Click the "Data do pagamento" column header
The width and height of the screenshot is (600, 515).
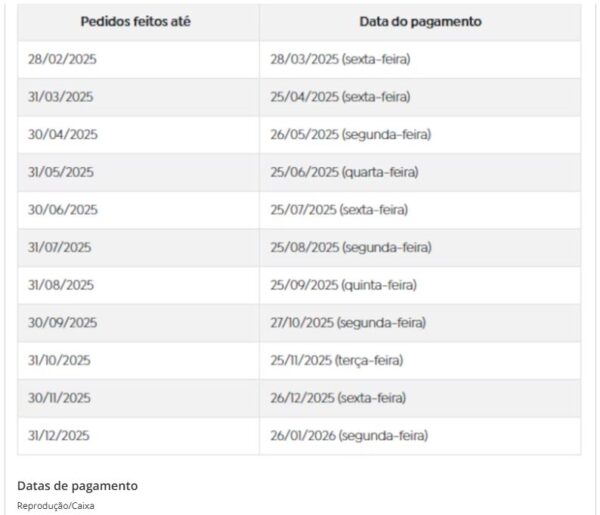pyautogui.click(x=420, y=21)
